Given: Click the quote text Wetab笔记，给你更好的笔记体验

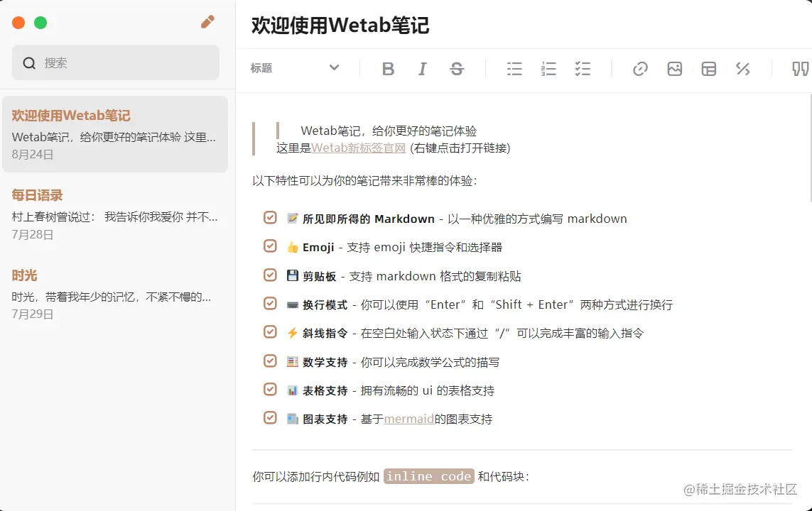Looking at the screenshot, I should 389,131.
